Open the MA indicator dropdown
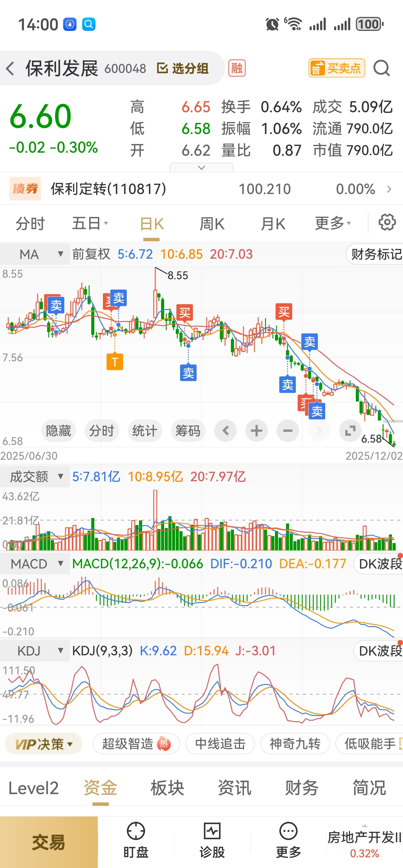Image resolution: width=403 pixels, height=868 pixels. click(35, 254)
